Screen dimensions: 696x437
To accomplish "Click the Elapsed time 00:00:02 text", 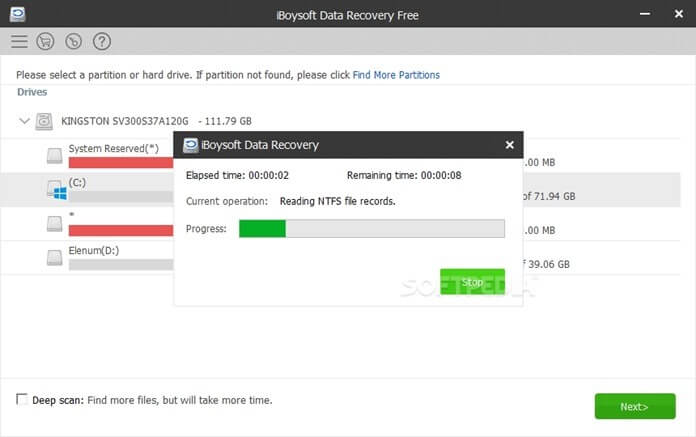I will pos(237,175).
